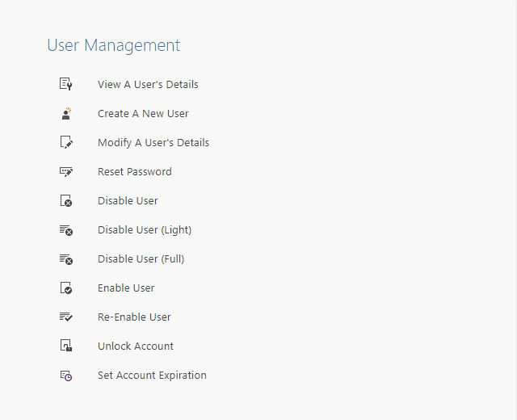This screenshot has height=420, width=517.
Task: Click the Create A New User person icon
Action: point(66,113)
